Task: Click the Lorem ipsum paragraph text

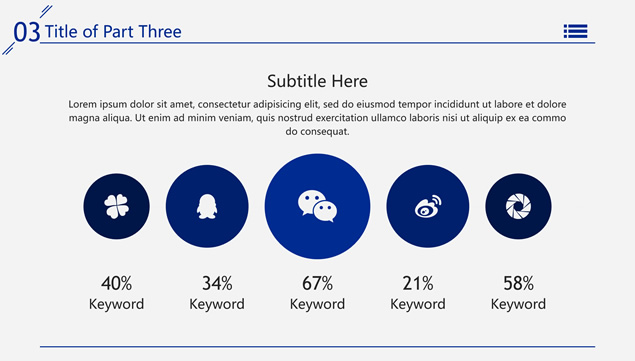Action: click(x=318, y=117)
